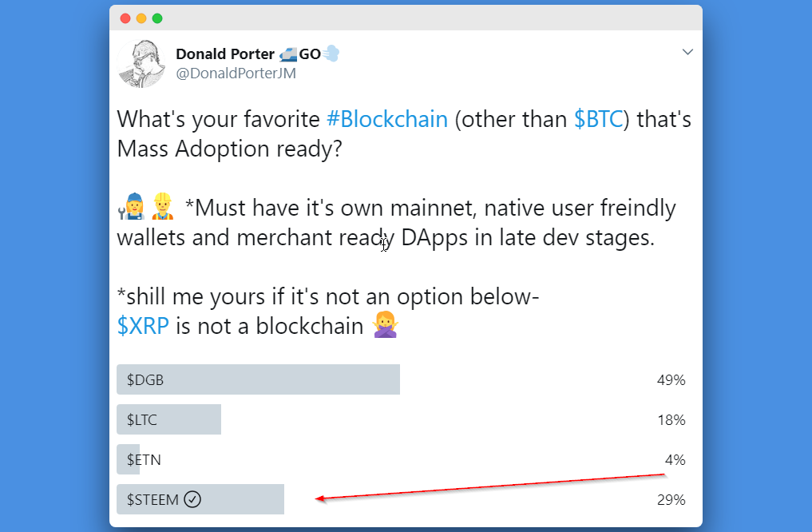Screen dimensions: 812x532
Task: Click the construction worker emoji
Action: 163,208
